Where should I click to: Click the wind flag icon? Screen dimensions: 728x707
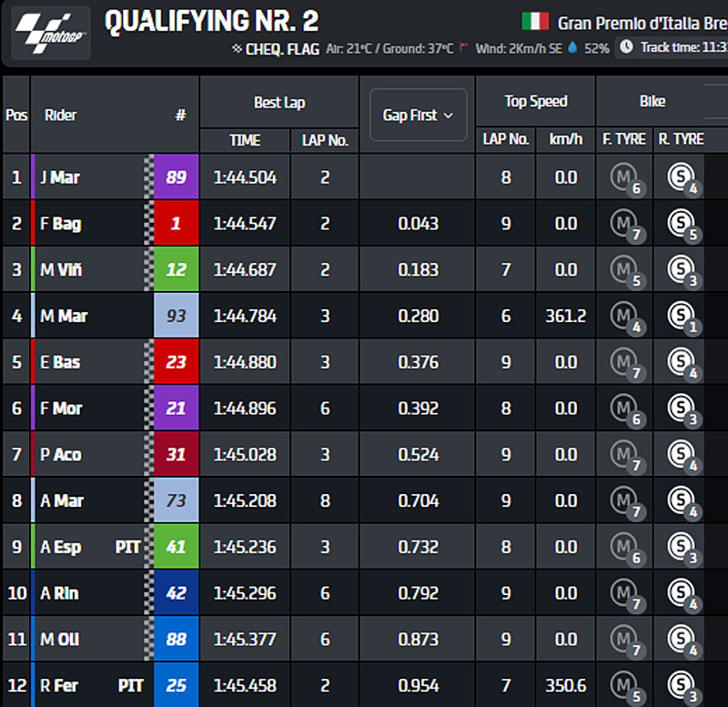pos(467,47)
